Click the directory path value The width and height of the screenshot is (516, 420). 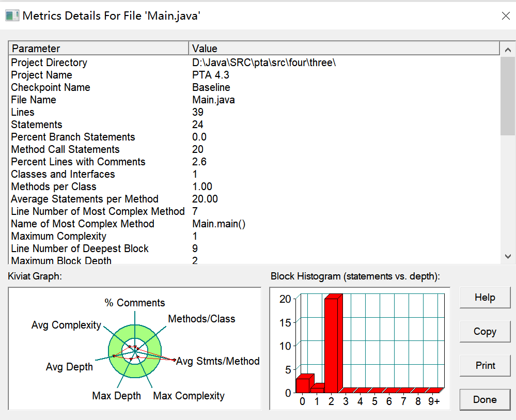[x=264, y=63]
